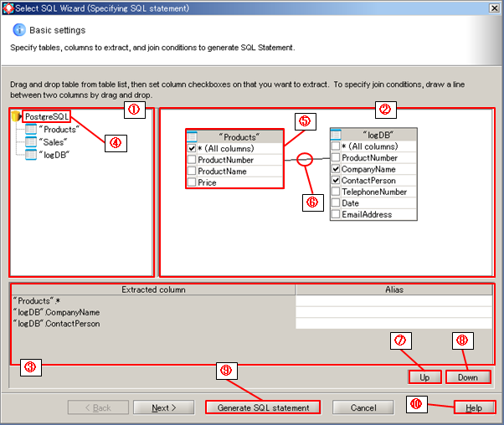Click the Basic settings info icon
This screenshot has width=504, height=425.
coord(19,30)
